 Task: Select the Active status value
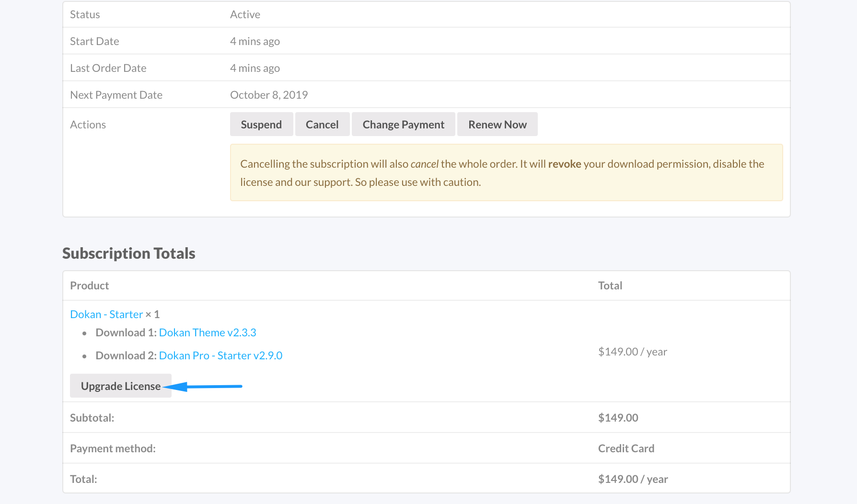245,14
